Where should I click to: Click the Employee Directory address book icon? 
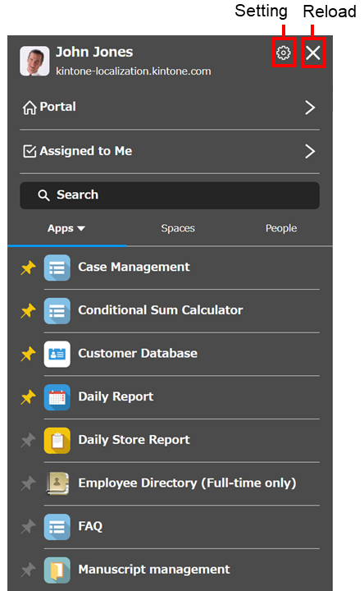pos(57,483)
